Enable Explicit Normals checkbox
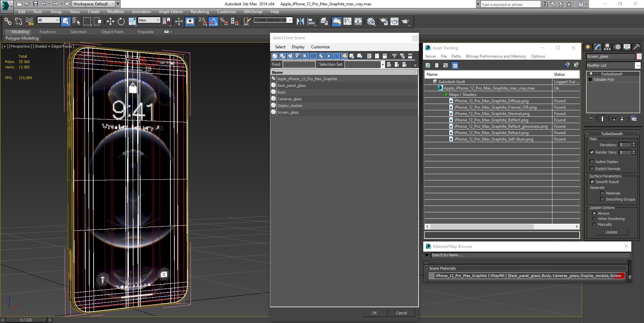 (592, 169)
